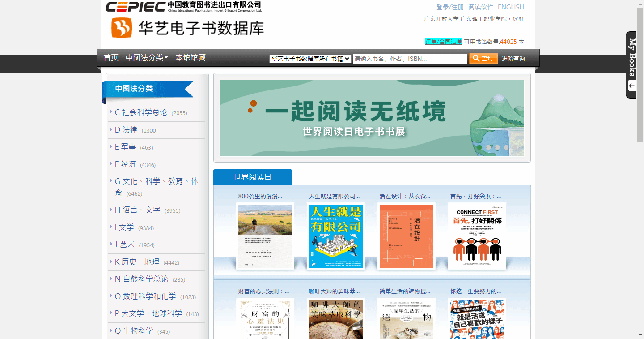644x339 pixels.
Task: Open the Q 生物科学 category
Action: [x=134, y=331]
